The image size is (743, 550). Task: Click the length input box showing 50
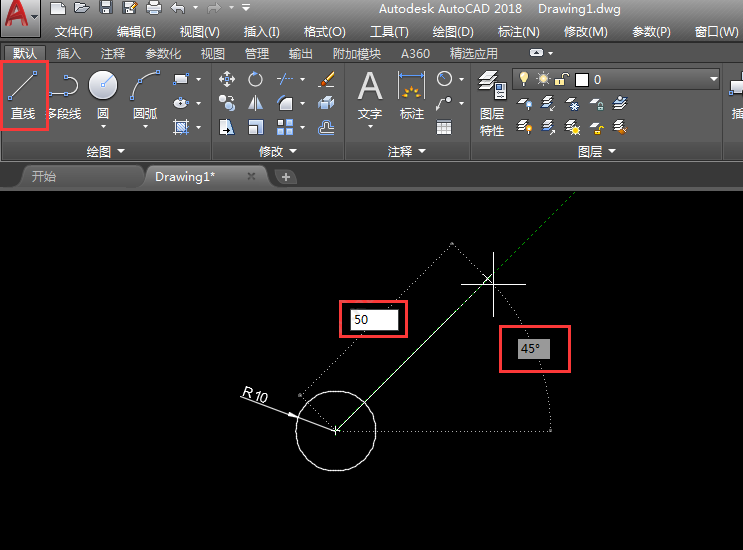[x=374, y=320]
